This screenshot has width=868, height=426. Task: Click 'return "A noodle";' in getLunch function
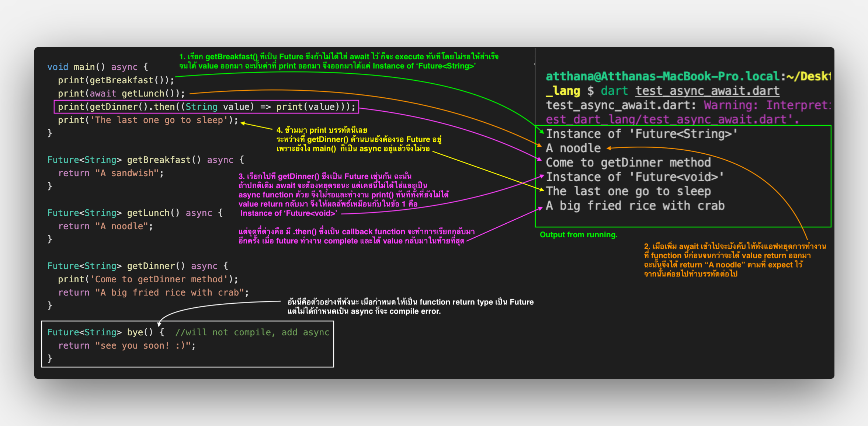tap(105, 226)
